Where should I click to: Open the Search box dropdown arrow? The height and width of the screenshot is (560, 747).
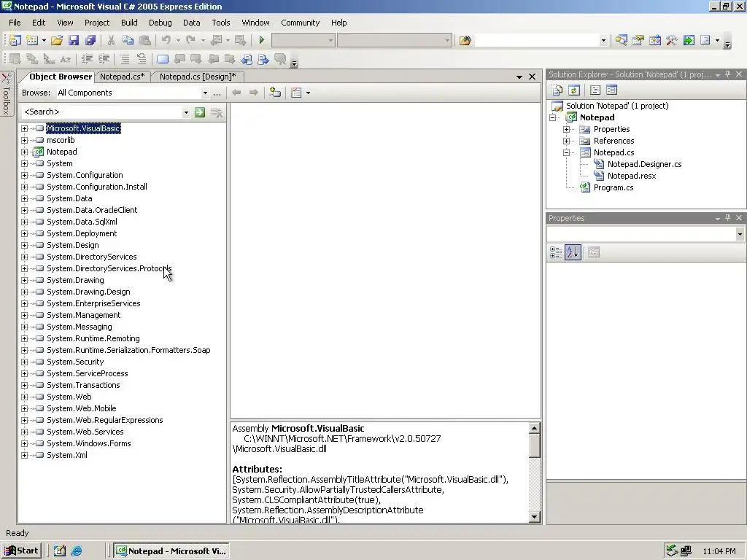pos(186,112)
